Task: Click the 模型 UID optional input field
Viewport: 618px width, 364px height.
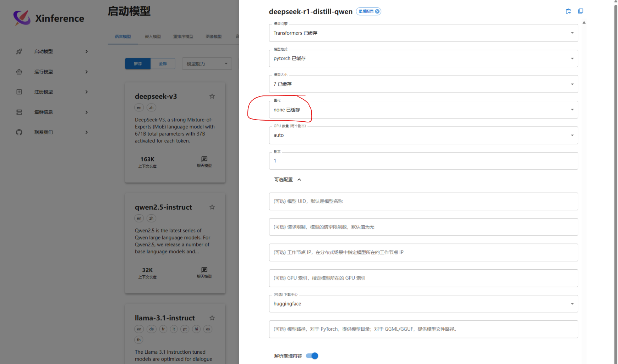Action: pos(423,202)
